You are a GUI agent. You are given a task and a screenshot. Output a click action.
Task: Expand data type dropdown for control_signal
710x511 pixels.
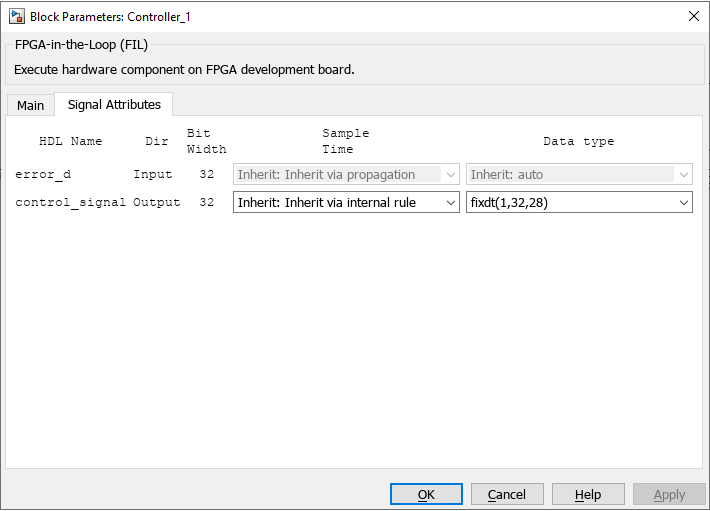coord(684,202)
